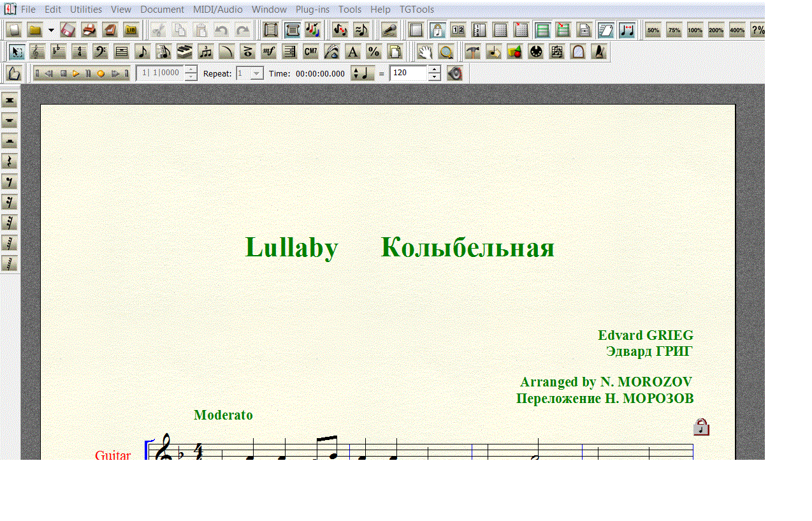This screenshot has width=812, height=521.
Task: Select the Tempo metronome tool
Action: tap(599, 52)
